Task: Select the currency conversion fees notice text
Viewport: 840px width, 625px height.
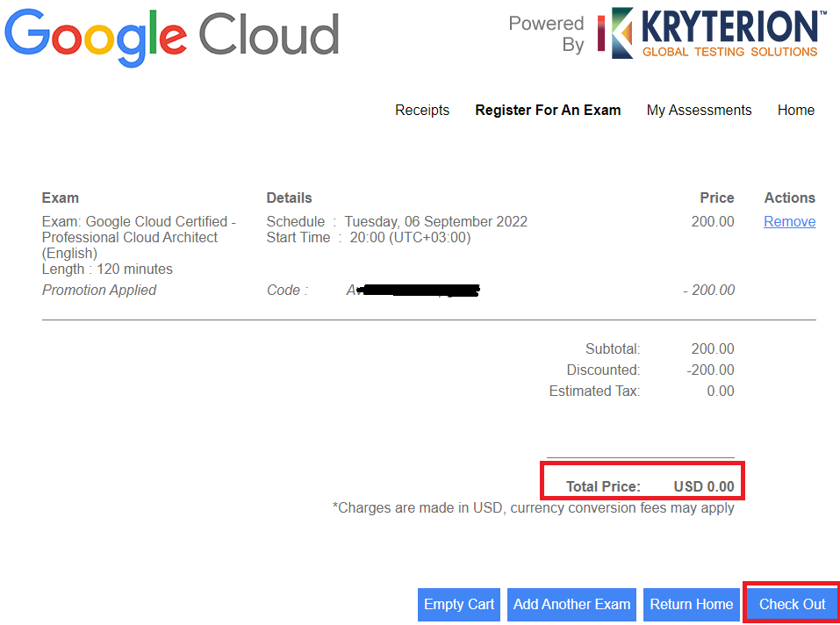Action: click(533, 507)
